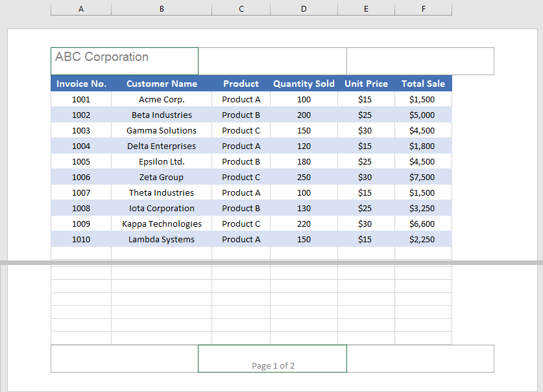Click the empty right footer box
Image resolution: width=543 pixels, height=392 pixels.
tap(420, 358)
